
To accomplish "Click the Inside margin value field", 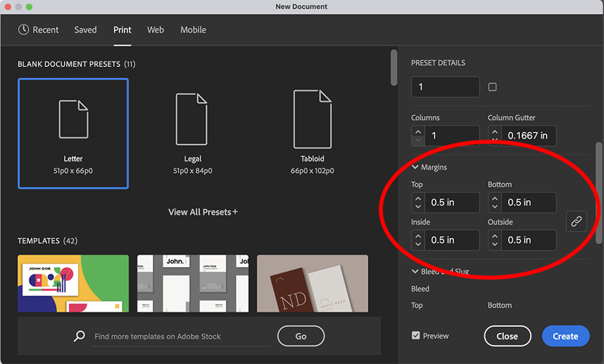I will (x=452, y=240).
